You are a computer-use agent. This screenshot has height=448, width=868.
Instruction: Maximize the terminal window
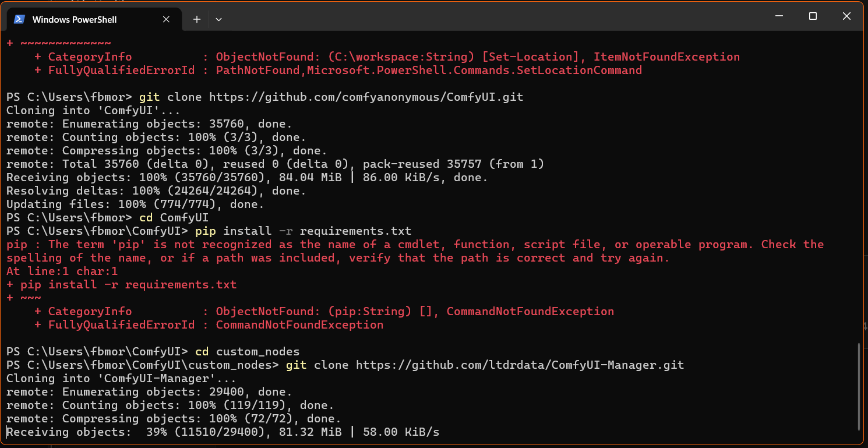pyautogui.click(x=813, y=16)
